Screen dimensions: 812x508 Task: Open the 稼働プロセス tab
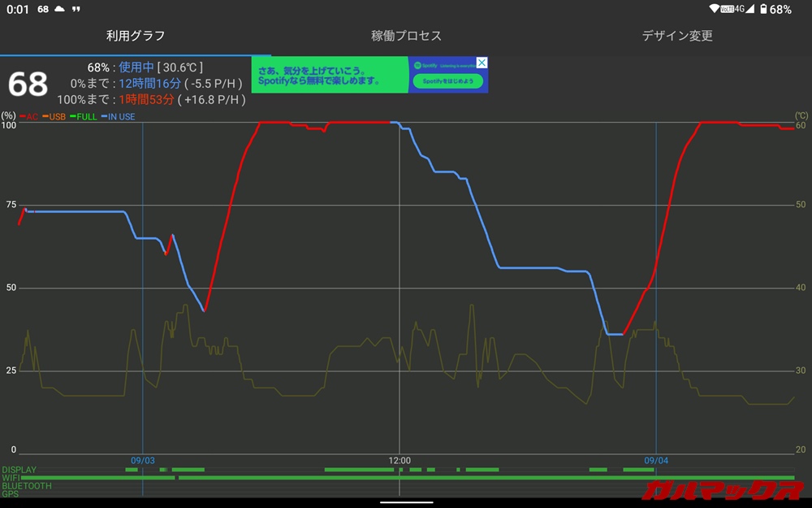pyautogui.click(x=406, y=36)
